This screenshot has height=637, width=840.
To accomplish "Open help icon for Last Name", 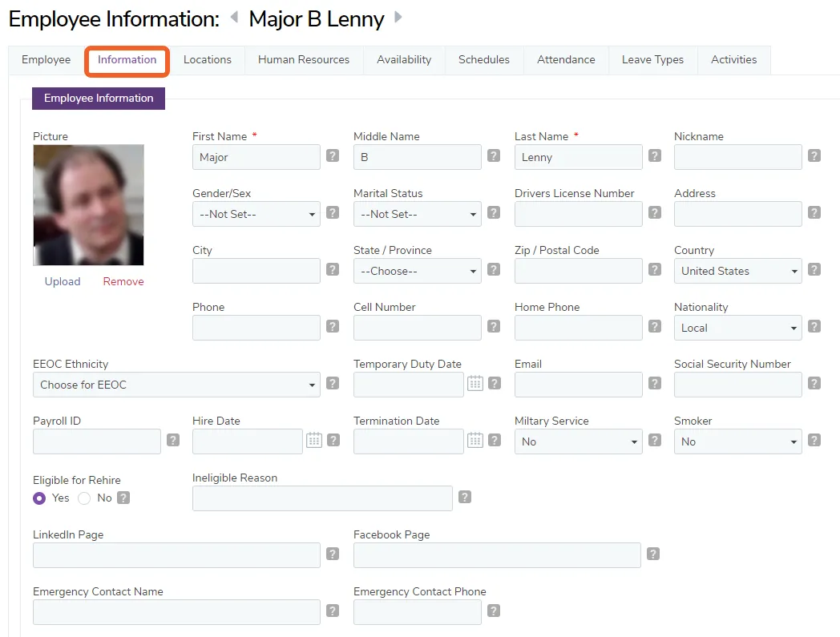I will point(655,156).
